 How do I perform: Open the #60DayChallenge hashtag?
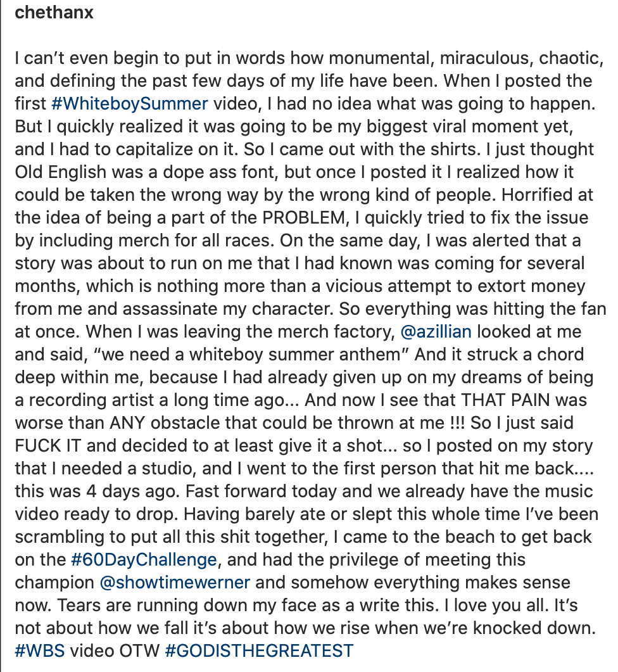pyautogui.click(x=144, y=560)
